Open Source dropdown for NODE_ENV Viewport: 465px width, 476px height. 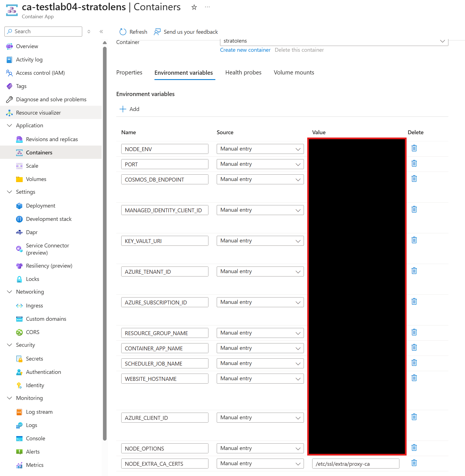pos(260,149)
